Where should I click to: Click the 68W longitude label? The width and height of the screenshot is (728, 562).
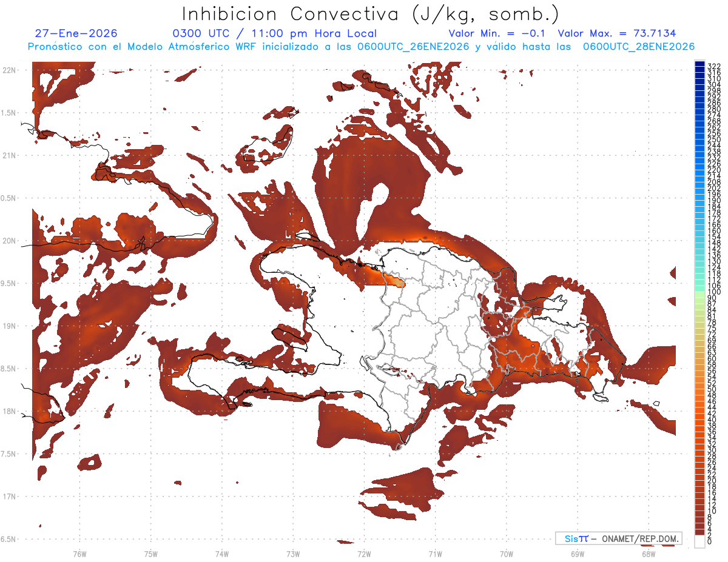[649, 553]
